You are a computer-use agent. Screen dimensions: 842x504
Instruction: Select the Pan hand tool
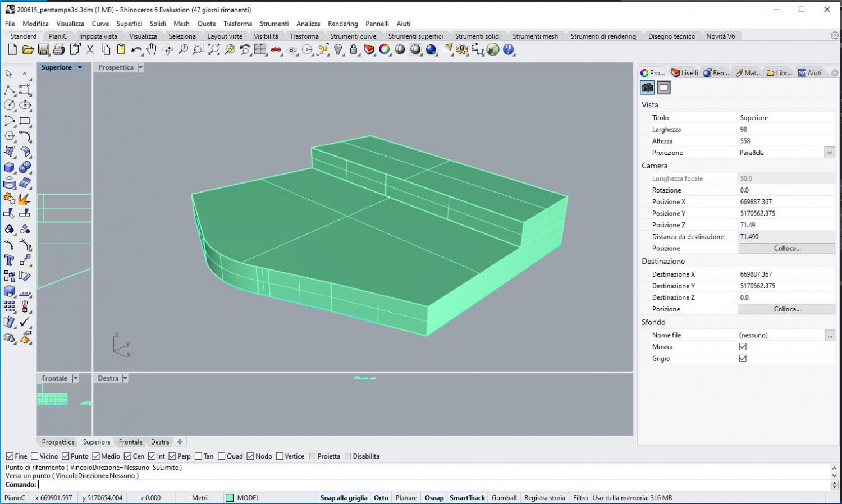click(152, 50)
